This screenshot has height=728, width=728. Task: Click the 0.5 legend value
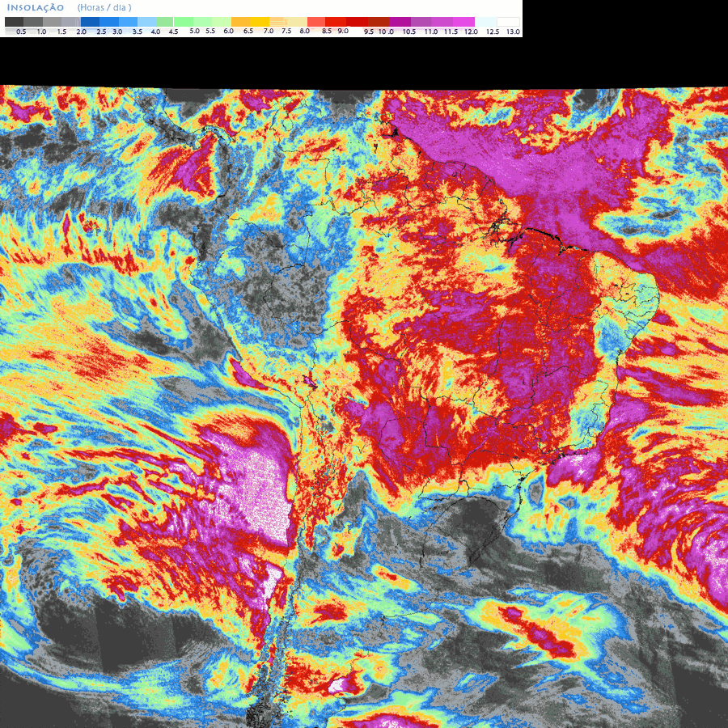(21, 32)
